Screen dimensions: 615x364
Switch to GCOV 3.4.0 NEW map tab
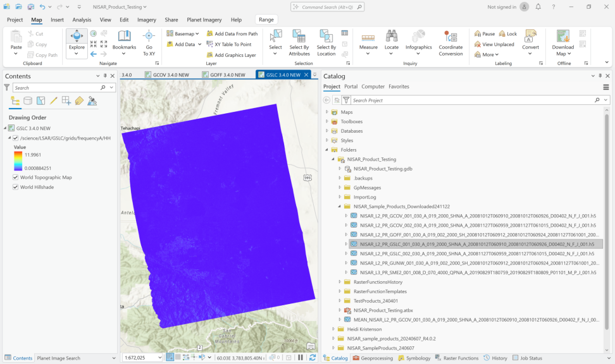tap(167, 75)
